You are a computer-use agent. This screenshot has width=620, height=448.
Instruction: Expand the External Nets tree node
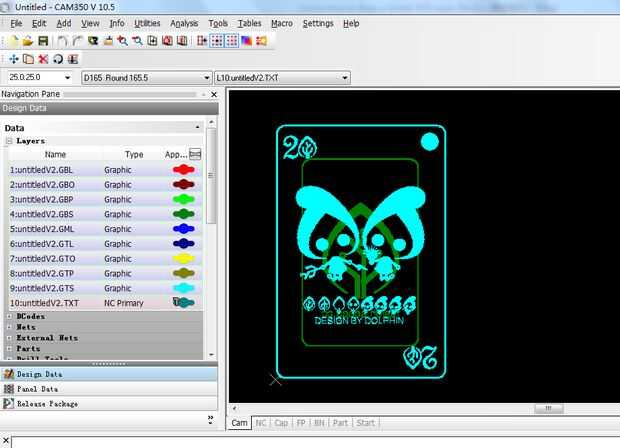click(9, 338)
